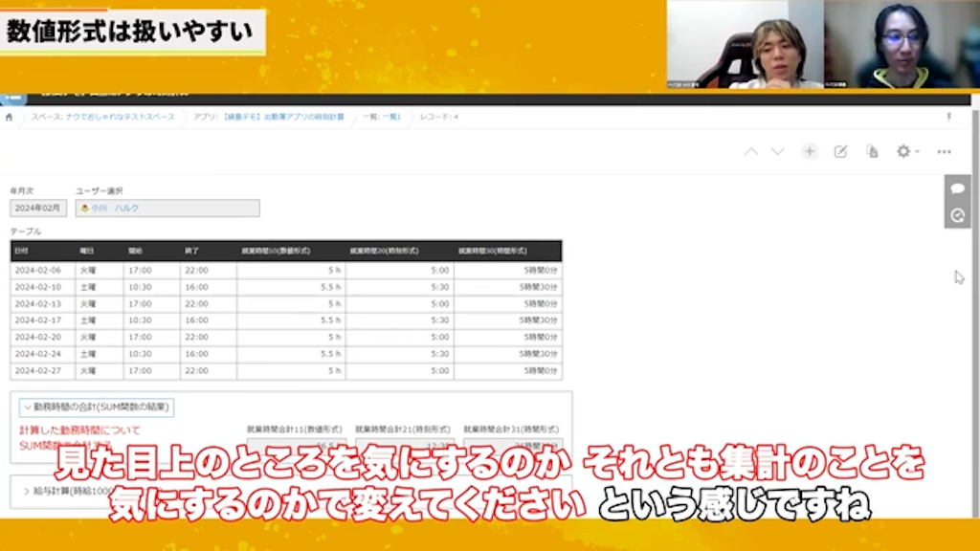The height and width of the screenshot is (551, 980).
Task: Go to the next record with the down chevron
Action: [x=775, y=151]
